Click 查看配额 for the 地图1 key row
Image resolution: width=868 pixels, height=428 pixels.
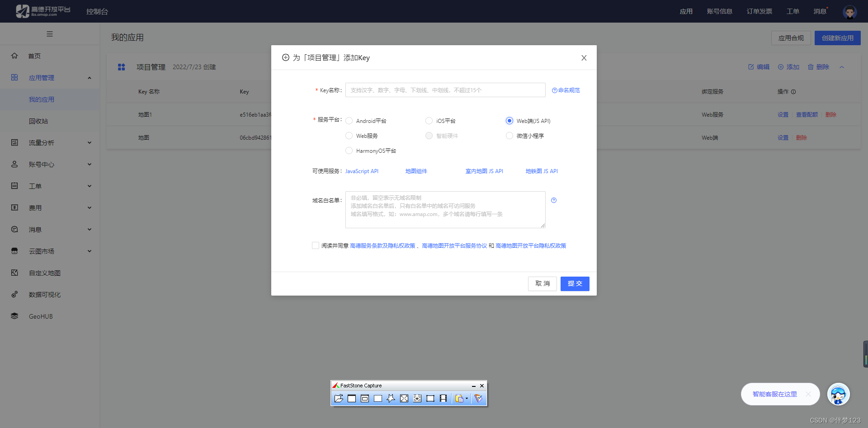[x=807, y=115]
